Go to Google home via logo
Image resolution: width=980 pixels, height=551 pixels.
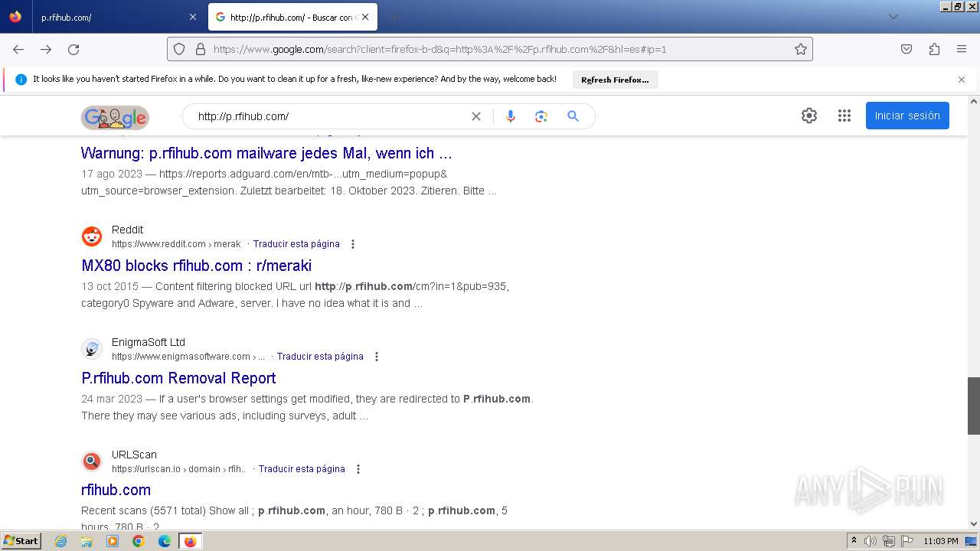(x=115, y=117)
